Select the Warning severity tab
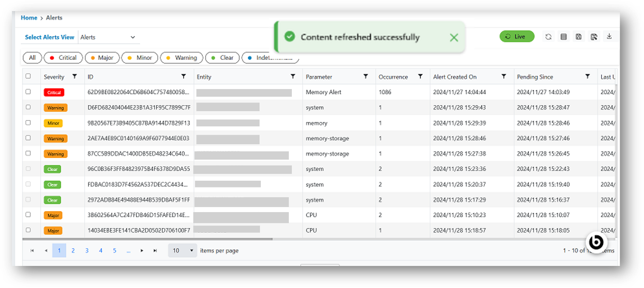Image resolution: width=644 pixels, height=288 pixels. click(x=181, y=58)
